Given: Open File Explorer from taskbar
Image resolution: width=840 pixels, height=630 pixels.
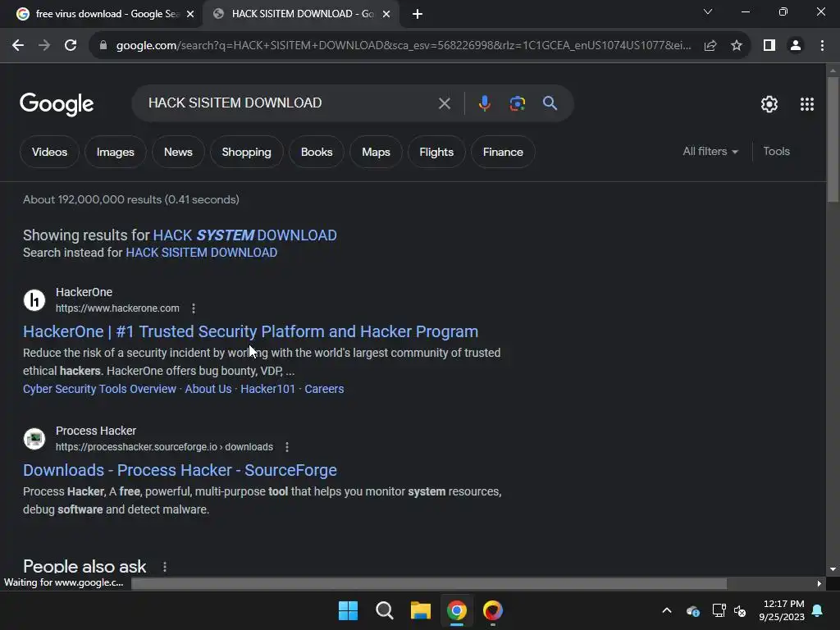Looking at the screenshot, I should 421,610.
